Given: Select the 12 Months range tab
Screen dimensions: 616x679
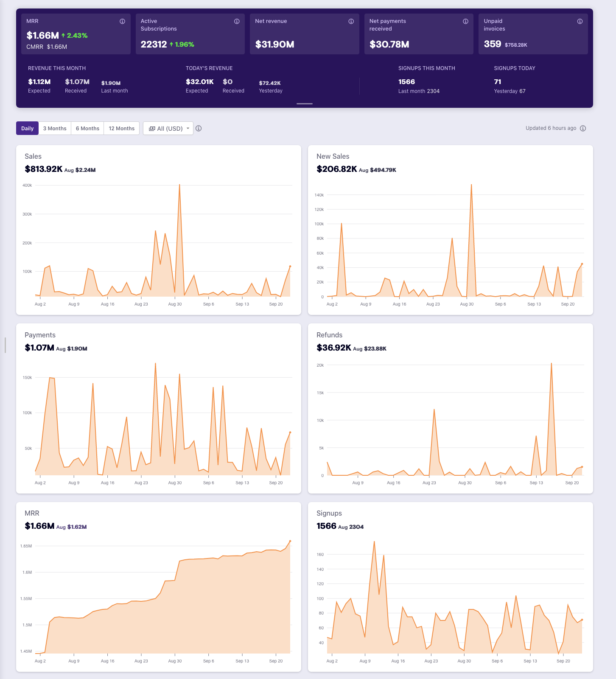Looking at the screenshot, I should [121, 128].
